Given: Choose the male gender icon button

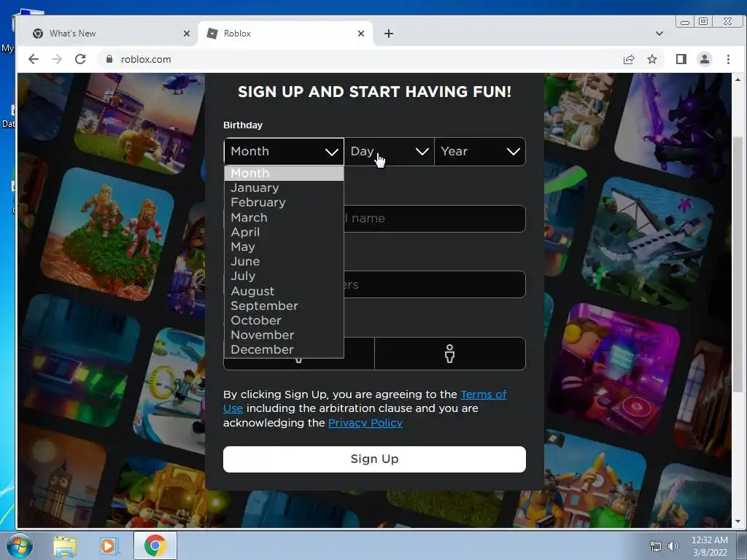Looking at the screenshot, I should [x=449, y=354].
